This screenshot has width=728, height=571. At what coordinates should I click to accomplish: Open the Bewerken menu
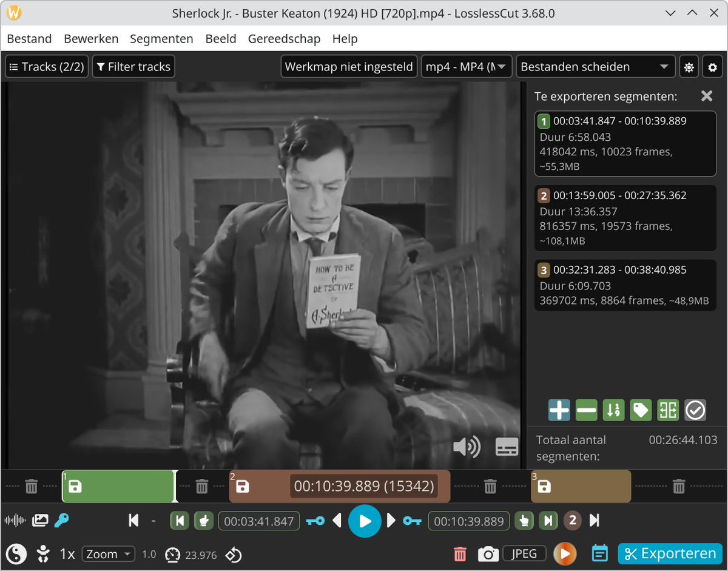[91, 39]
